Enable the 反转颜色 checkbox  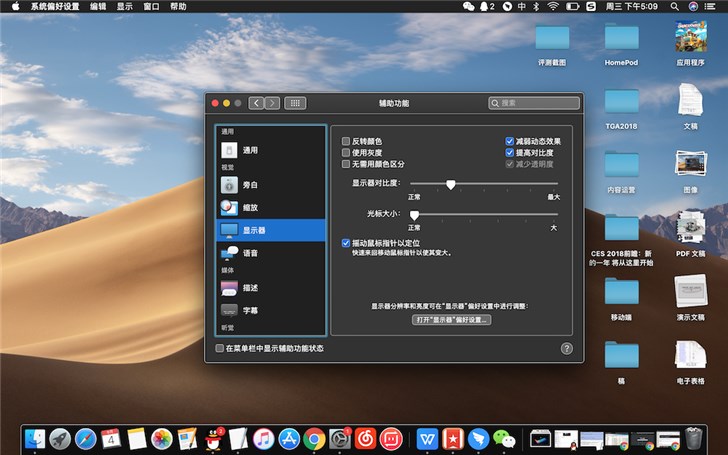click(x=346, y=142)
